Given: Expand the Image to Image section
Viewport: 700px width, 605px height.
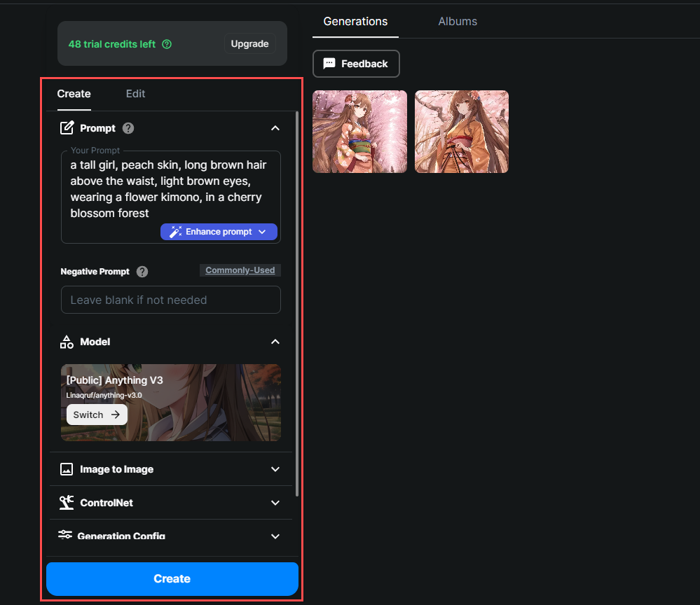Looking at the screenshot, I should [x=275, y=469].
